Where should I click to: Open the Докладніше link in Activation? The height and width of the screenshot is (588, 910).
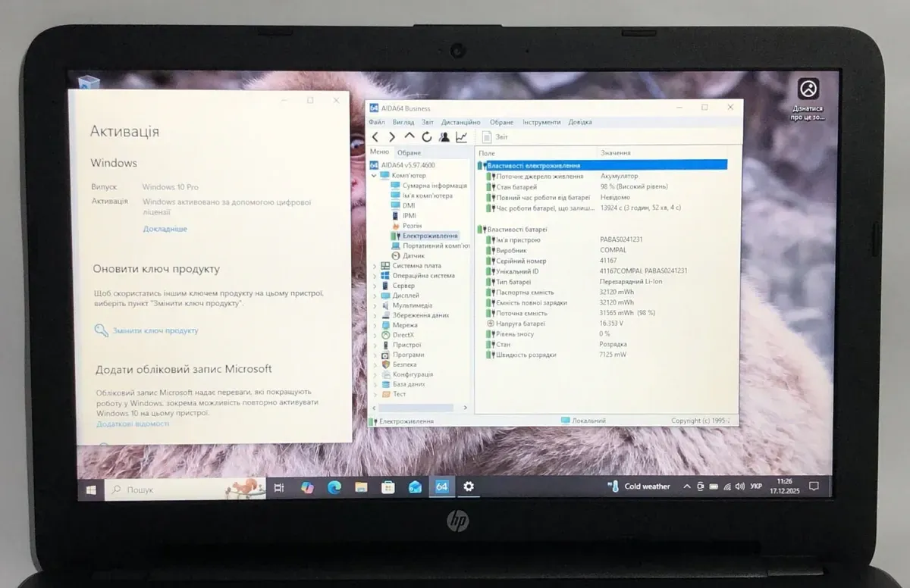click(x=165, y=229)
